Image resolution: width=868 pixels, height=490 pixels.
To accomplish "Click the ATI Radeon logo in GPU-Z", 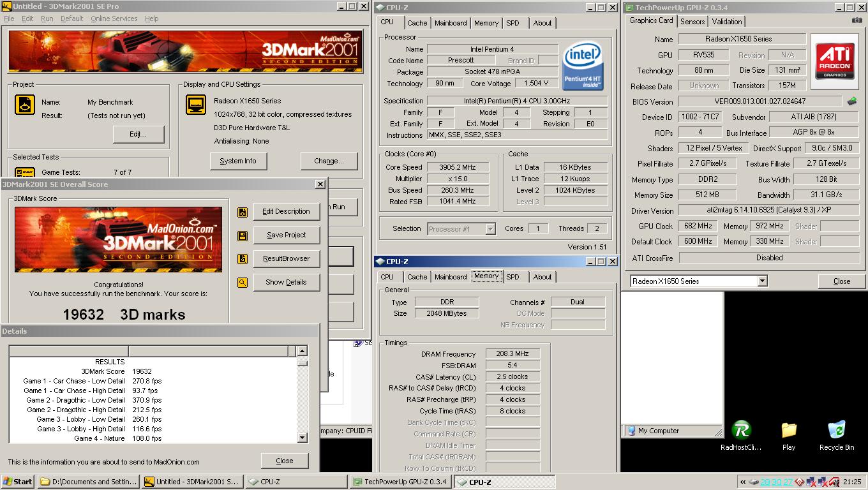I will [835, 62].
